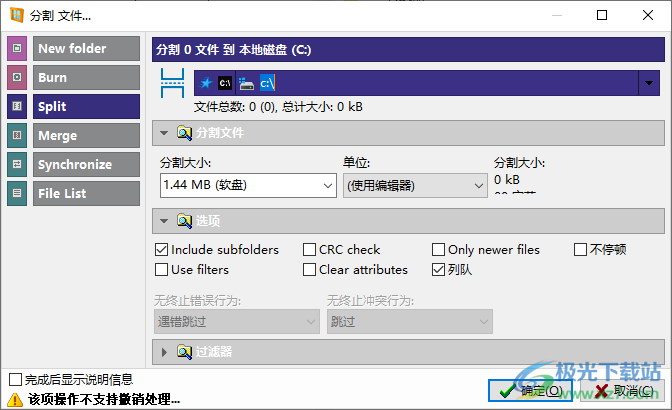Collapse the 选项 section
The height and width of the screenshot is (410, 672).
click(164, 221)
